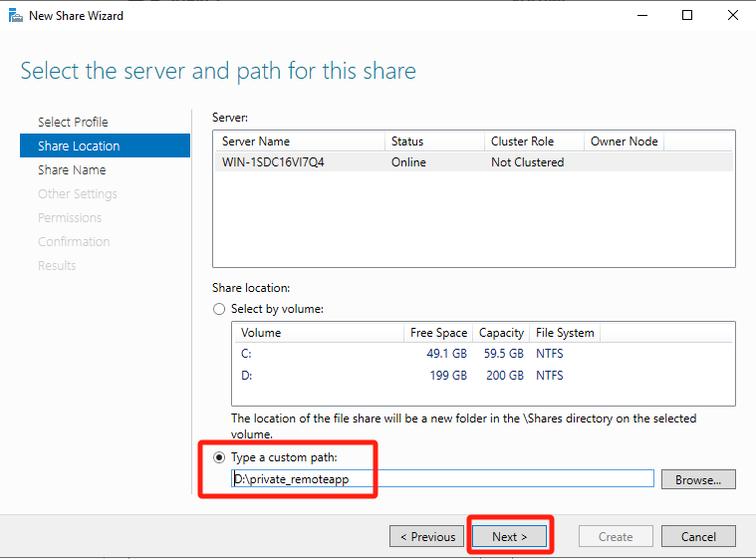The image size is (756, 559).
Task: Click the New Share Wizard title bar icon
Action: (x=14, y=16)
